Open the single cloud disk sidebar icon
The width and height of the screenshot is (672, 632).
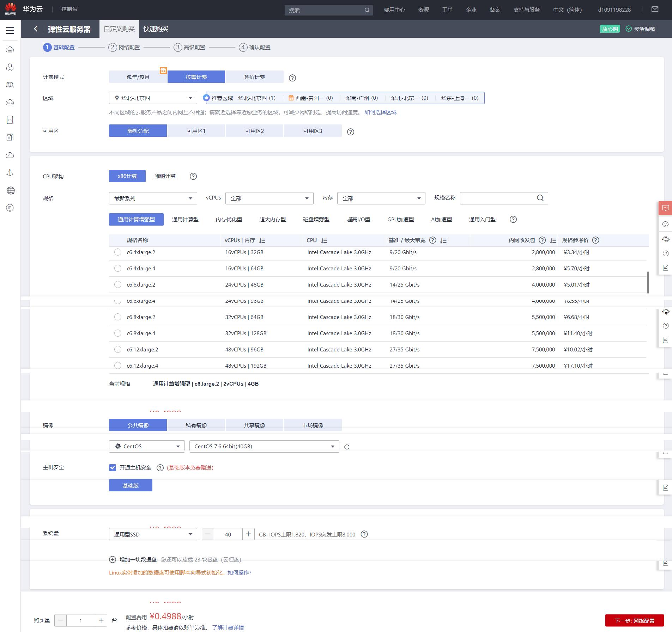click(x=10, y=120)
